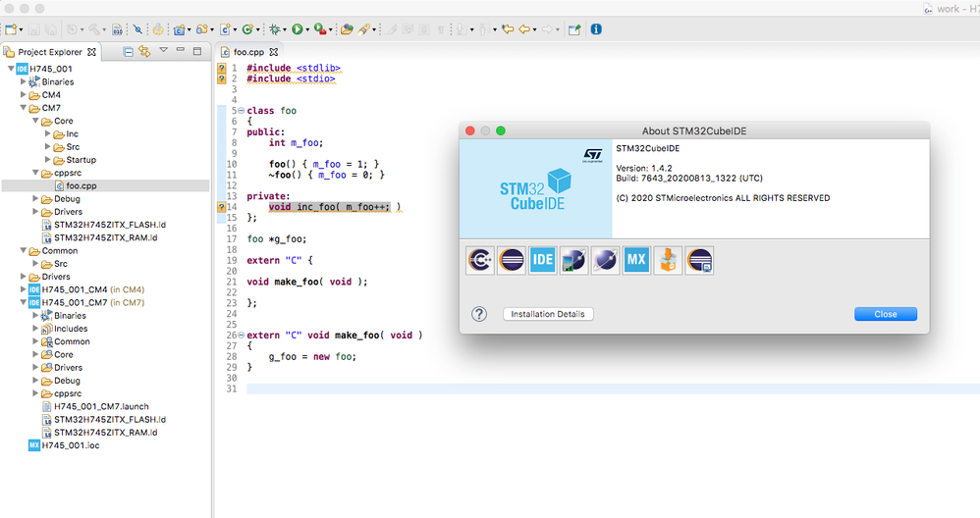Screen dimensions: 980x518
Task: Open the Project Explorer view menu triangle
Action: (163, 50)
